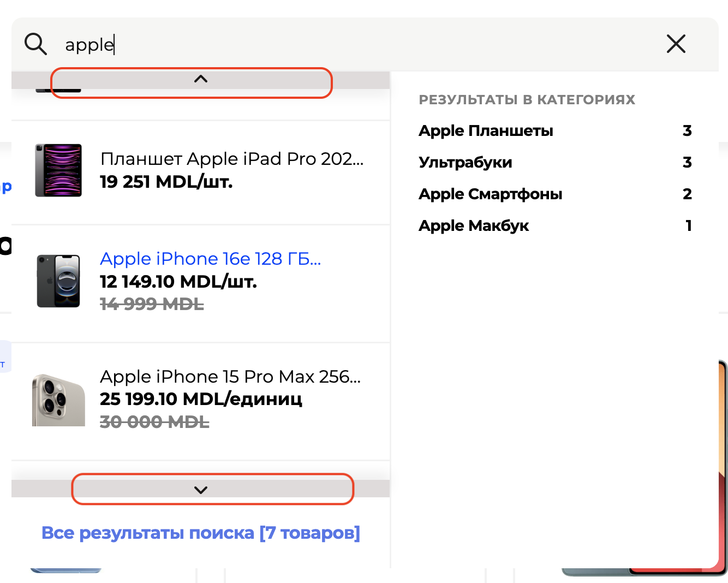This screenshot has width=728, height=583.
Task: Click the magnifying glass search icon
Action: pos(36,44)
